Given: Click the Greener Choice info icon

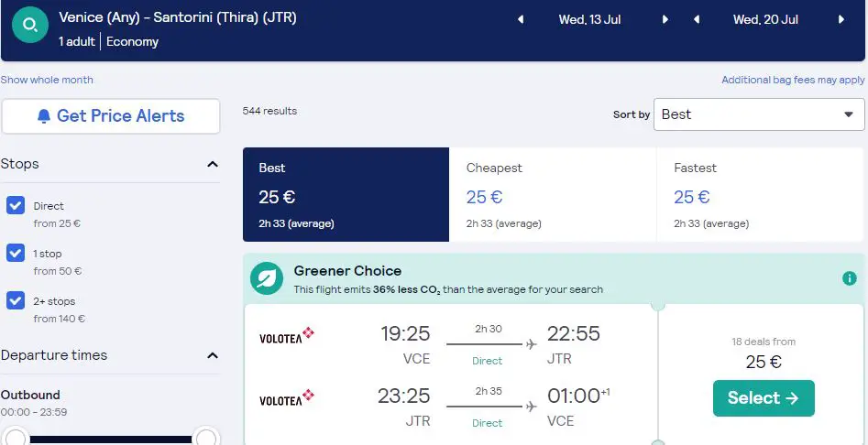Looking at the screenshot, I should click(x=849, y=278).
